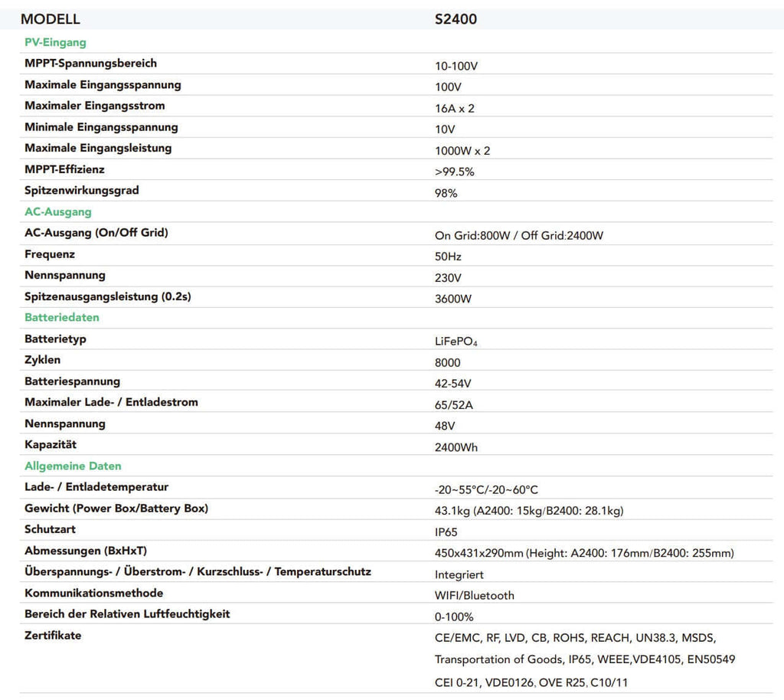This screenshot has width=784, height=700.
Task: Click the Überspannungs- / Überstrom- protection label
Action: 198,572
